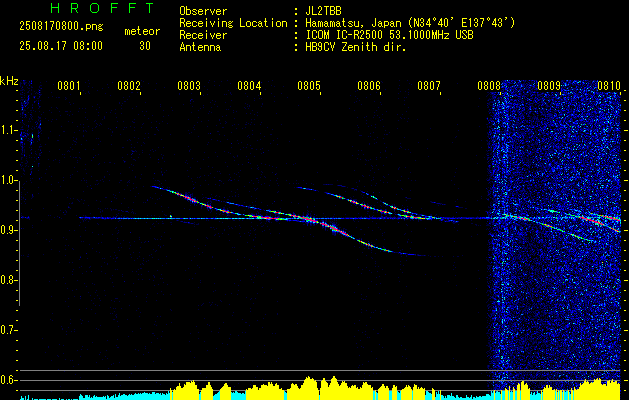Click the 0809 time marker

(549, 85)
